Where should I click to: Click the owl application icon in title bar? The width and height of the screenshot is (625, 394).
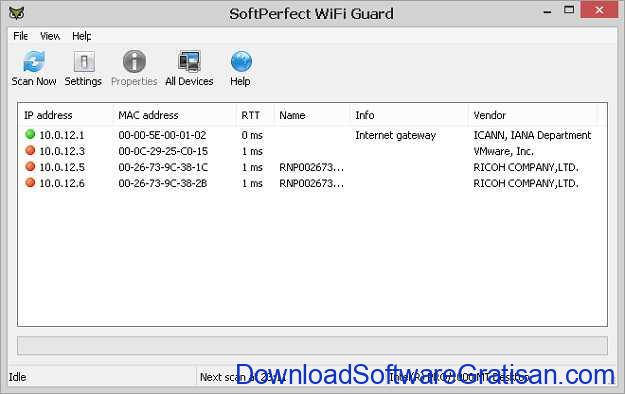point(17,13)
